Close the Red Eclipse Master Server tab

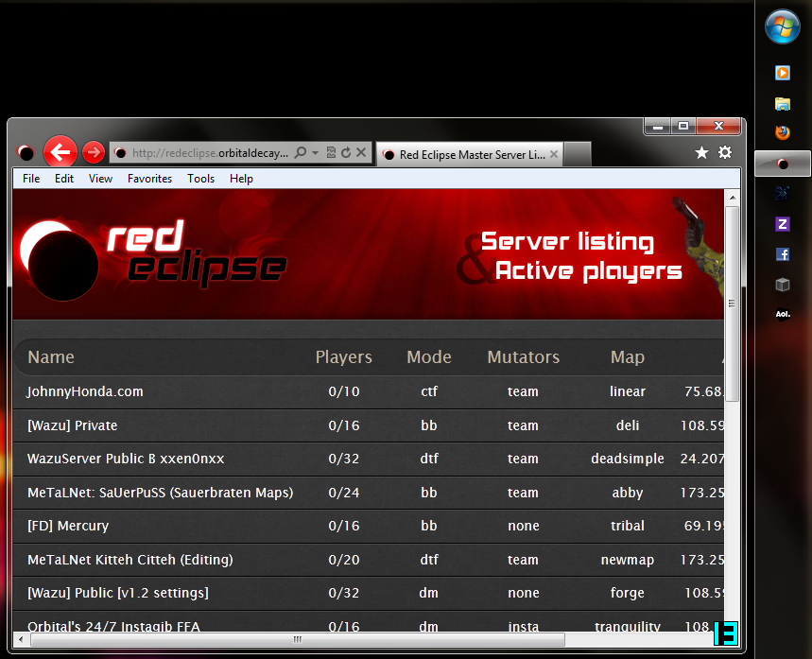(x=554, y=154)
